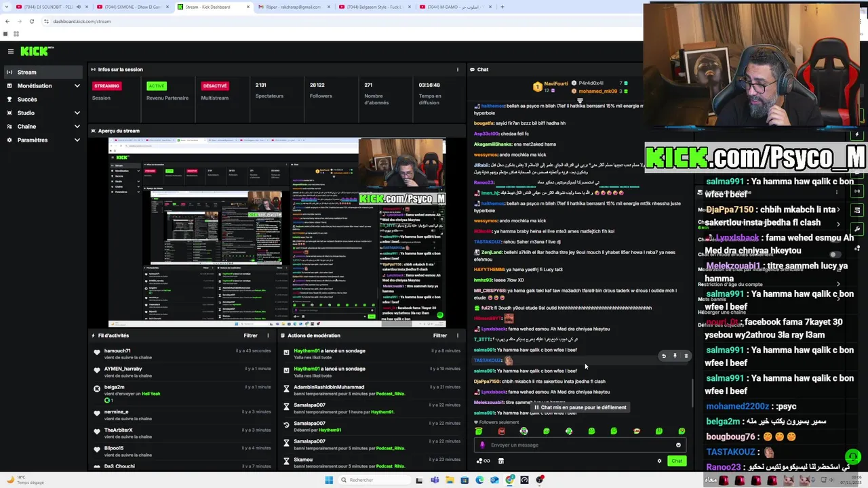Click the ACTIVE Revenu Partenaire badge
This screenshot has height=488, width=868.
click(157, 86)
